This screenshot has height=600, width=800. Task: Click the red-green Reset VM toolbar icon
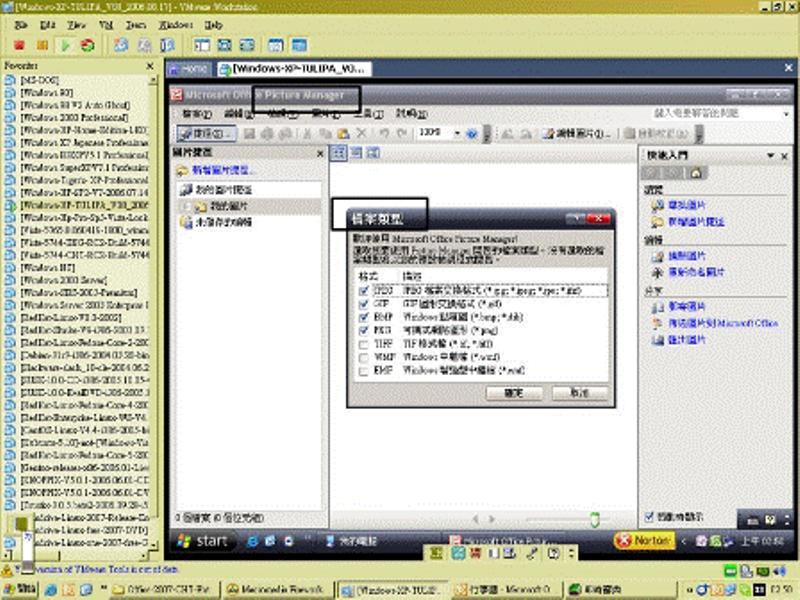click(x=88, y=45)
